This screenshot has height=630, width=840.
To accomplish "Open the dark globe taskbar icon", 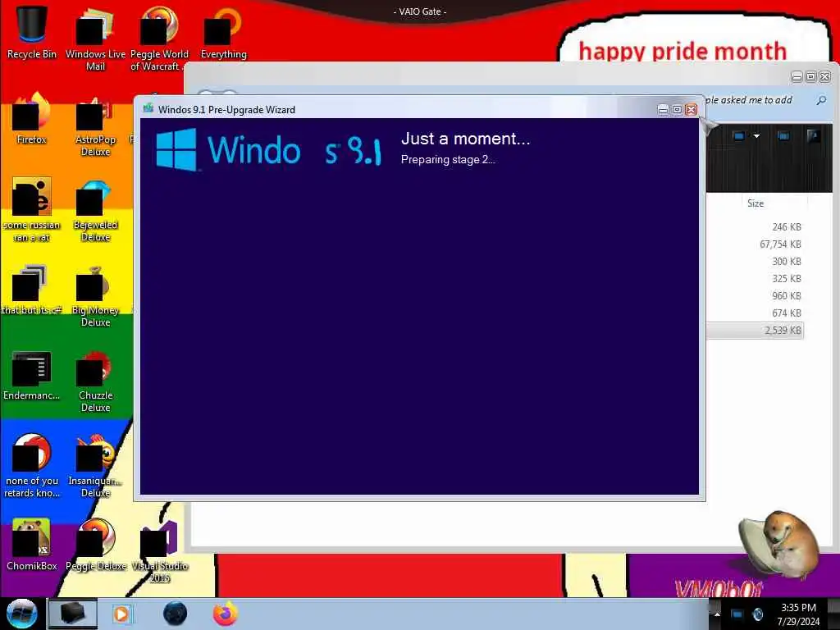I will (176, 614).
